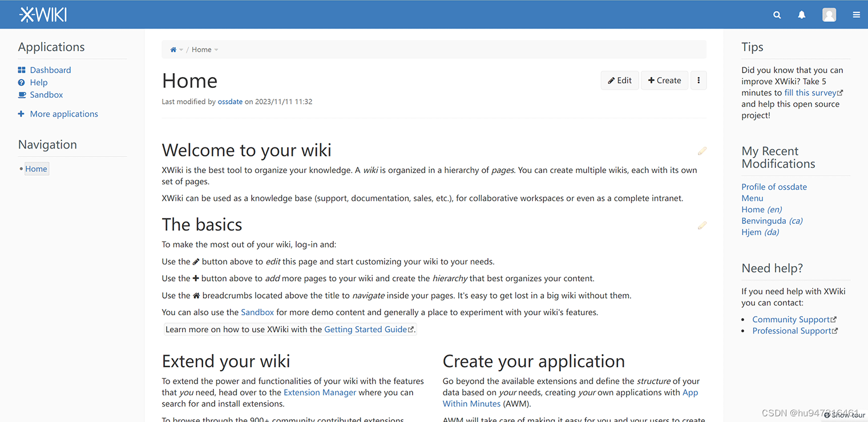Expand the chevron after the breadcrumb home icon
The height and width of the screenshot is (422, 868).
[x=181, y=50]
